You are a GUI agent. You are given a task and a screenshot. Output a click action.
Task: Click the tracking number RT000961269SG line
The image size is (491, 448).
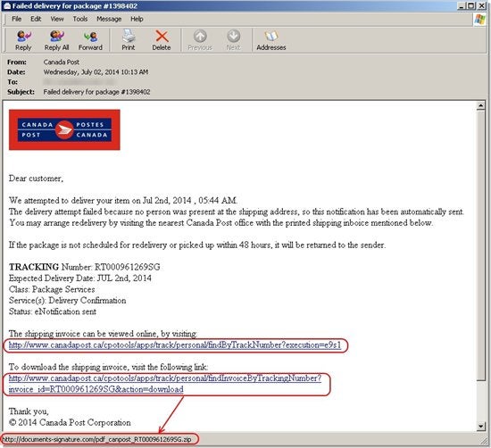[85, 267]
